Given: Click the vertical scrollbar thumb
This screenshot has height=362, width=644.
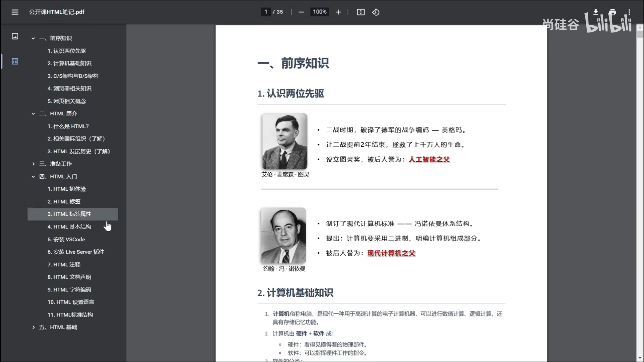Looking at the screenshot, I should pyautogui.click(x=640, y=34).
